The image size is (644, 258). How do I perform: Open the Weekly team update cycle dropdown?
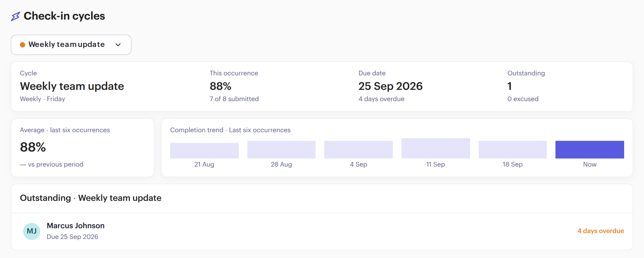coord(71,45)
